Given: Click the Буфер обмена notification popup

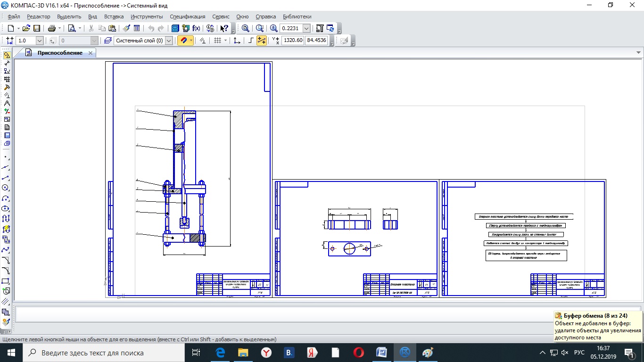Looking at the screenshot, I should 598,326.
